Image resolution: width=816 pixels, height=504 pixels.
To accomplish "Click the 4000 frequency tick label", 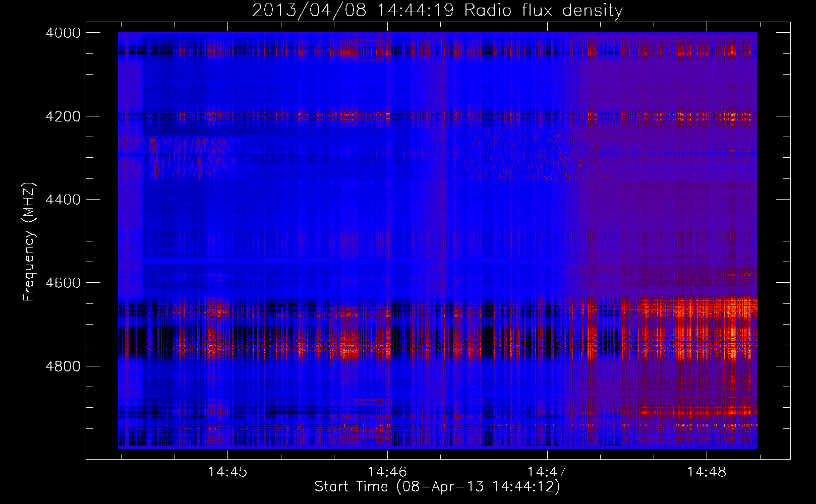I will tap(63, 33).
